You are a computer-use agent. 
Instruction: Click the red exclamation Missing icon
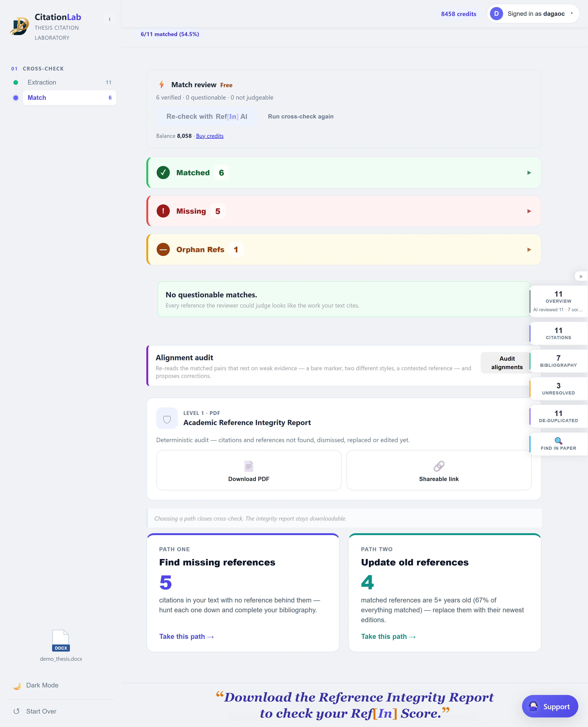(x=163, y=211)
